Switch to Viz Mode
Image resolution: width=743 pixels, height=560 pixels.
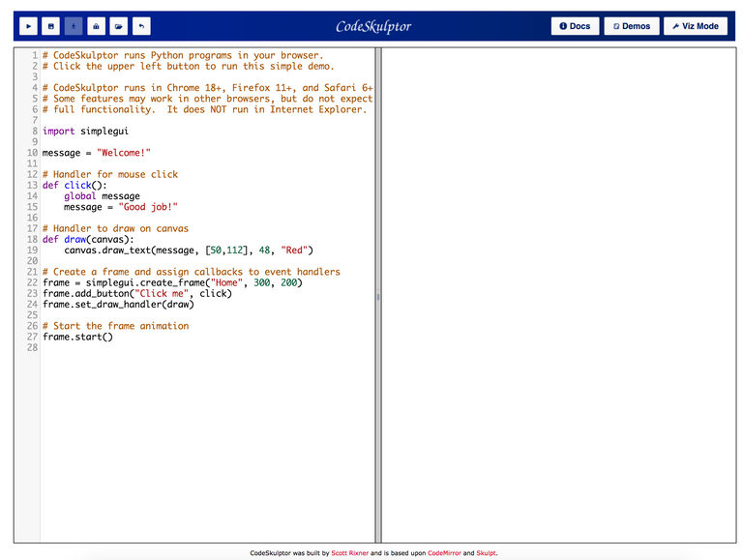pos(696,26)
